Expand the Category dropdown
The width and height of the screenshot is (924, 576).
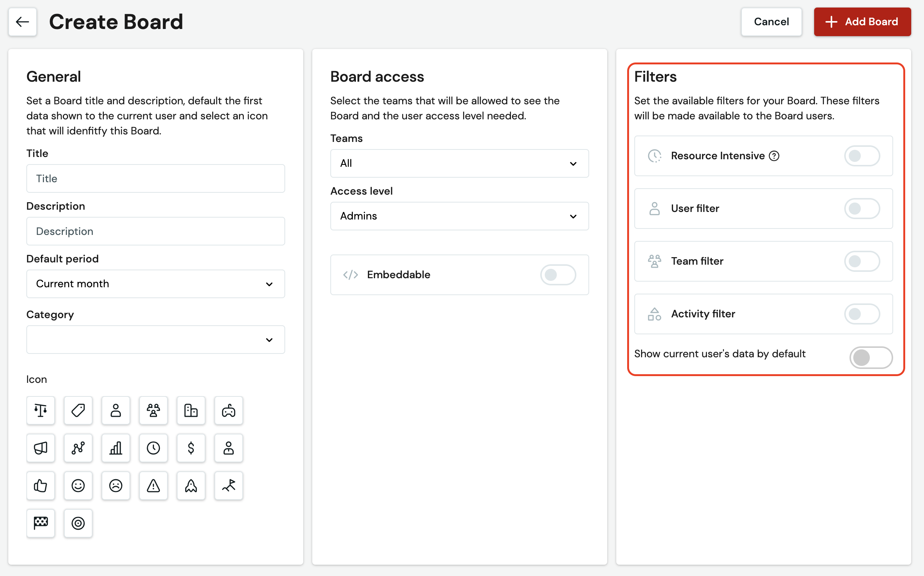pos(155,340)
